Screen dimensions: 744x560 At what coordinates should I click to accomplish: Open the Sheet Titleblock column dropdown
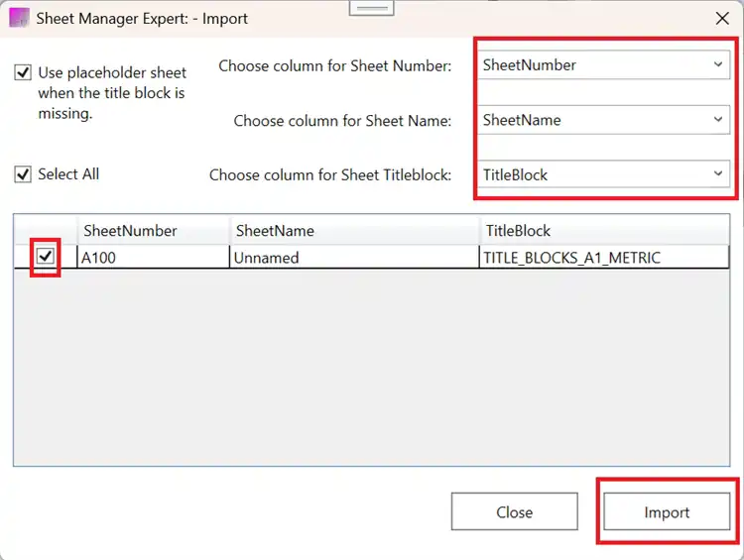(x=605, y=174)
